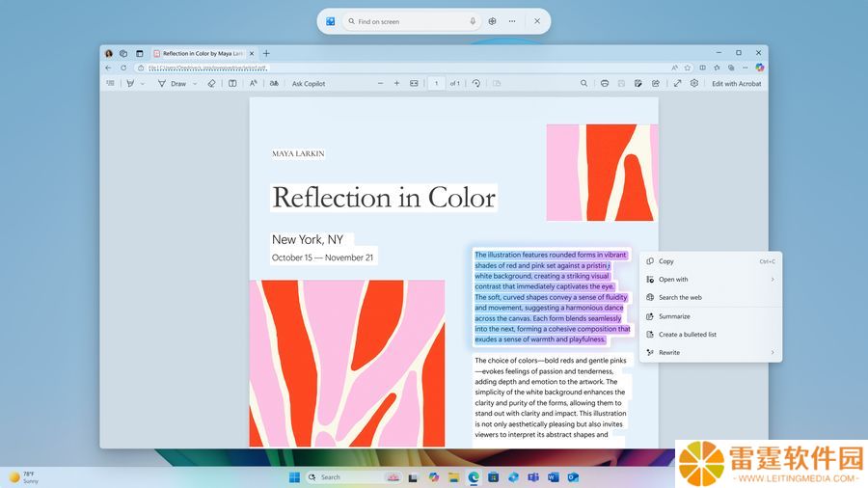Close the Click to Do bar
Viewport: 868px width, 488px height.
pyautogui.click(x=537, y=21)
